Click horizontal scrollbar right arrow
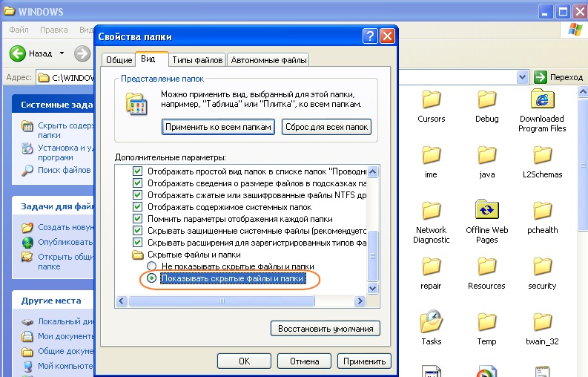Image resolution: width=588 pixels, height=377 pixels. 360,301
